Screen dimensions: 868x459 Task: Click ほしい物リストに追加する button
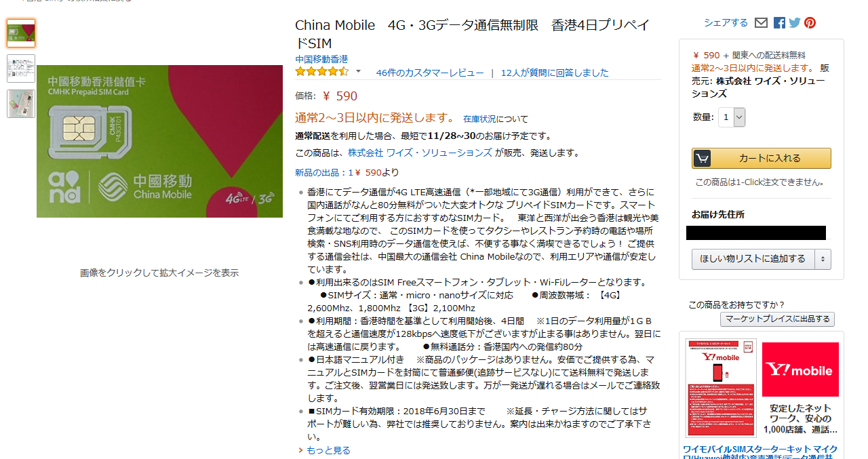[x=753, y=259]
